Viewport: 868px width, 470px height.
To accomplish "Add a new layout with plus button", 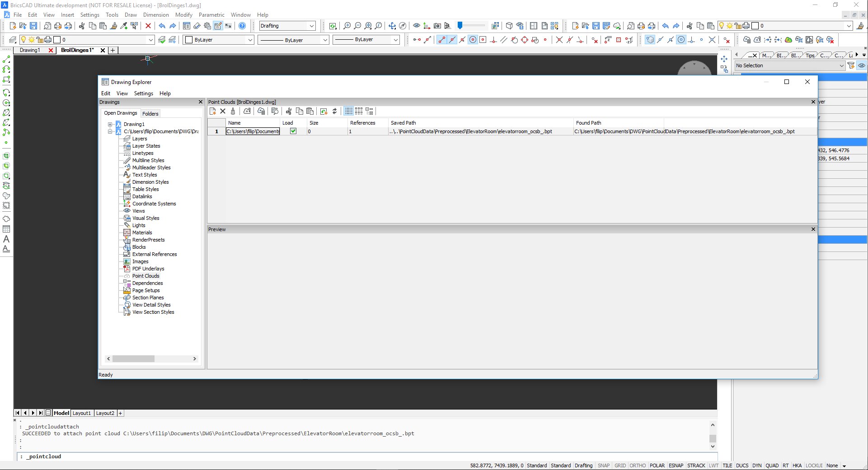I will click(x=120, y=413).
